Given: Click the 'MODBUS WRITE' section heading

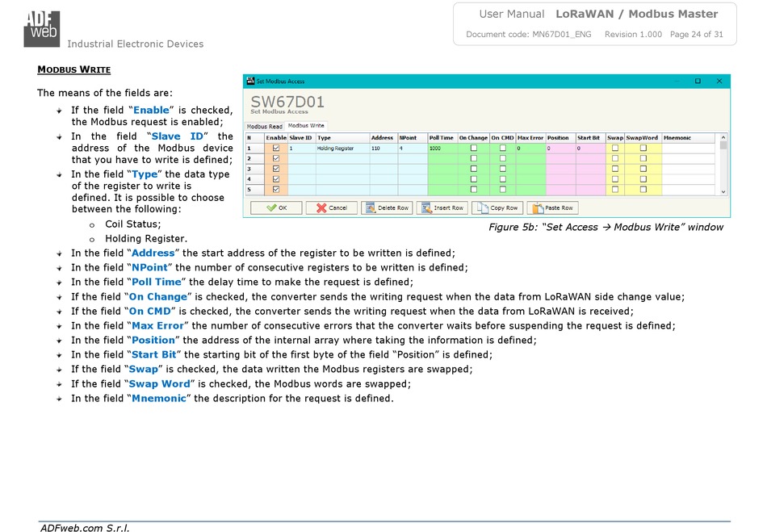Looking at the screenshot, I should pyautogui.click(x=73, y=69).
